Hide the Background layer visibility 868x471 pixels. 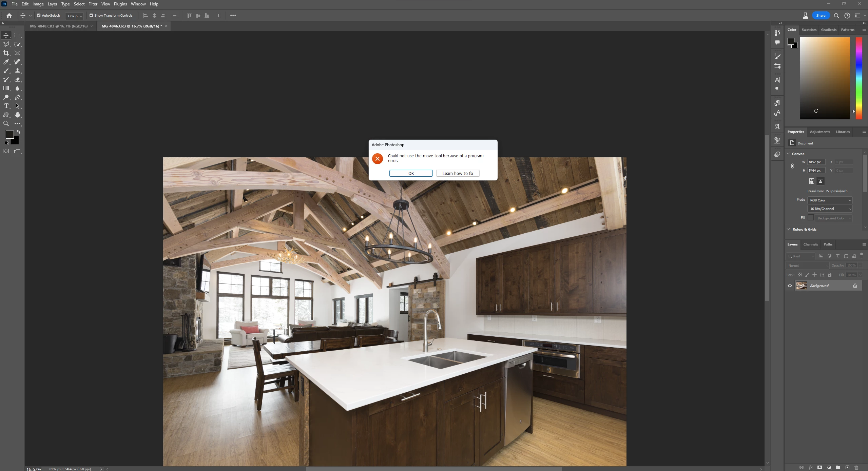click(x=790, y=286)
